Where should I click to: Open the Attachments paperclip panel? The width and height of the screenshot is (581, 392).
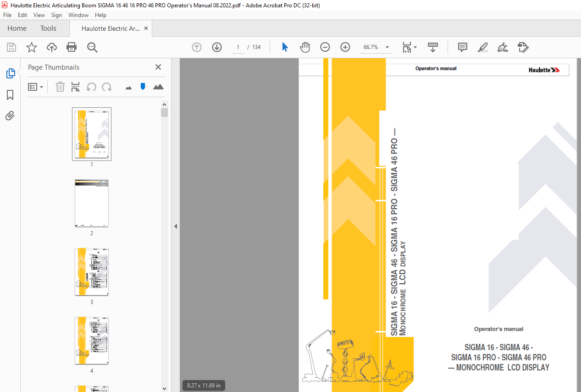[x=10, y=116]
